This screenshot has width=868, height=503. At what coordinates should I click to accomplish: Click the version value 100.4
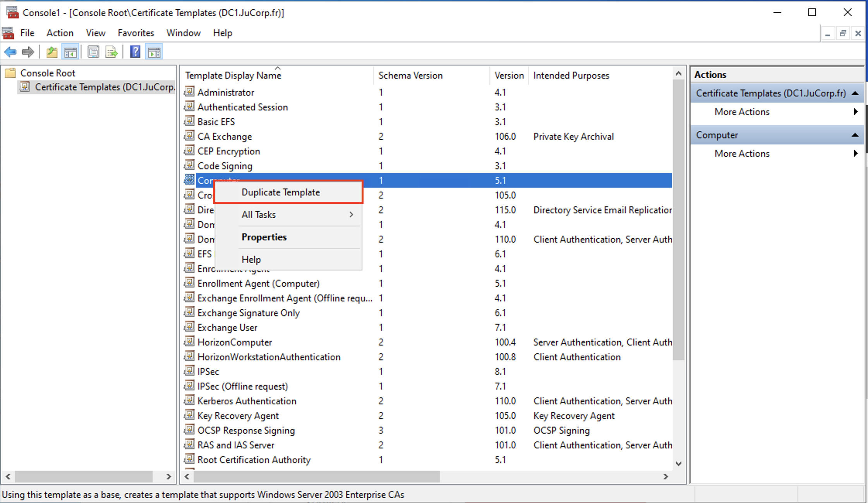click(x=505, y=342)
